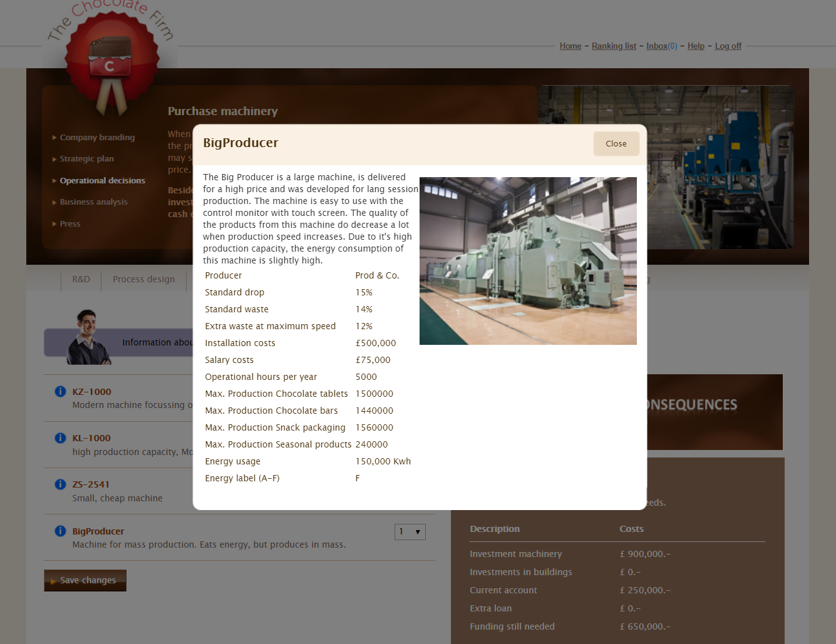Image resolution: width=836 pixels, height=644 pixels.
Task: Close the BigProducer popup
Action: (x=616, y=143)
